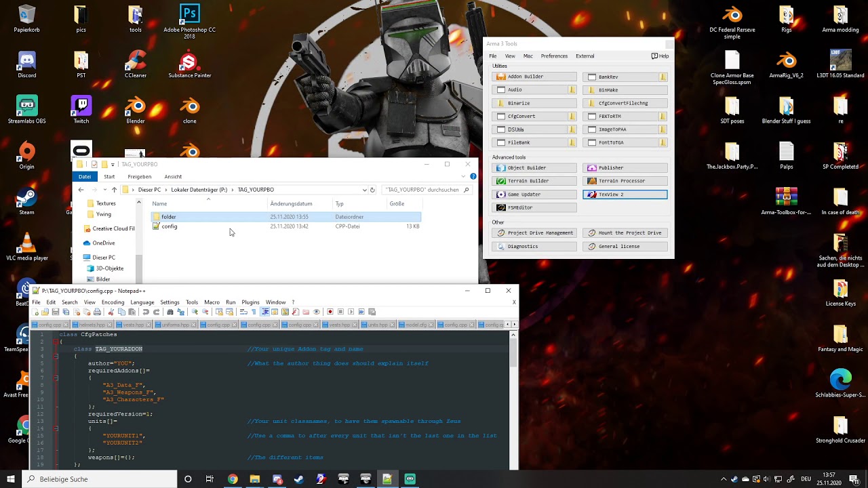The width and height of the screenshot is (868, 488).
Task: Expand the Explorer ribbon chevron
Action: [x=465, y=176]
